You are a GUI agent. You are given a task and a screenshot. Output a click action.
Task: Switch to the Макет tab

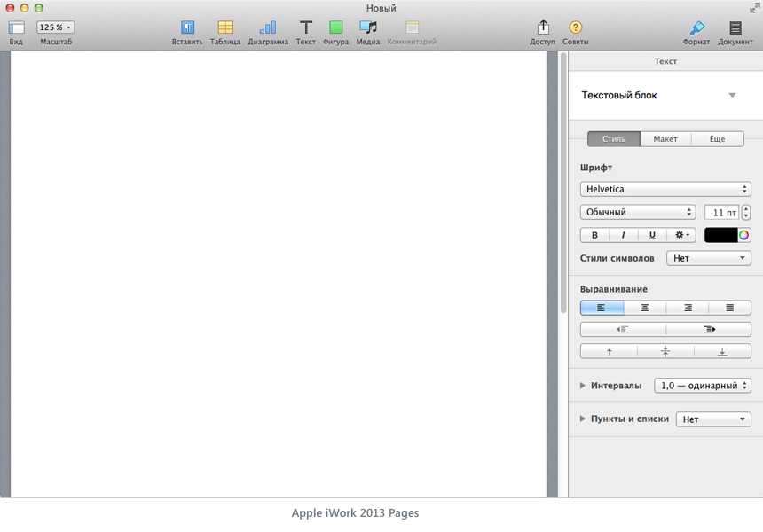pyautogui.click(x=665, y=138)
